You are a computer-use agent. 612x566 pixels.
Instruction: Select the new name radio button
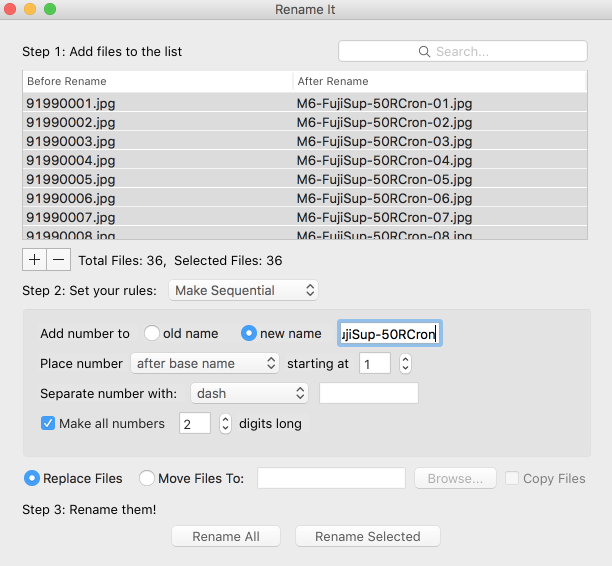click(x=249, y=333)
